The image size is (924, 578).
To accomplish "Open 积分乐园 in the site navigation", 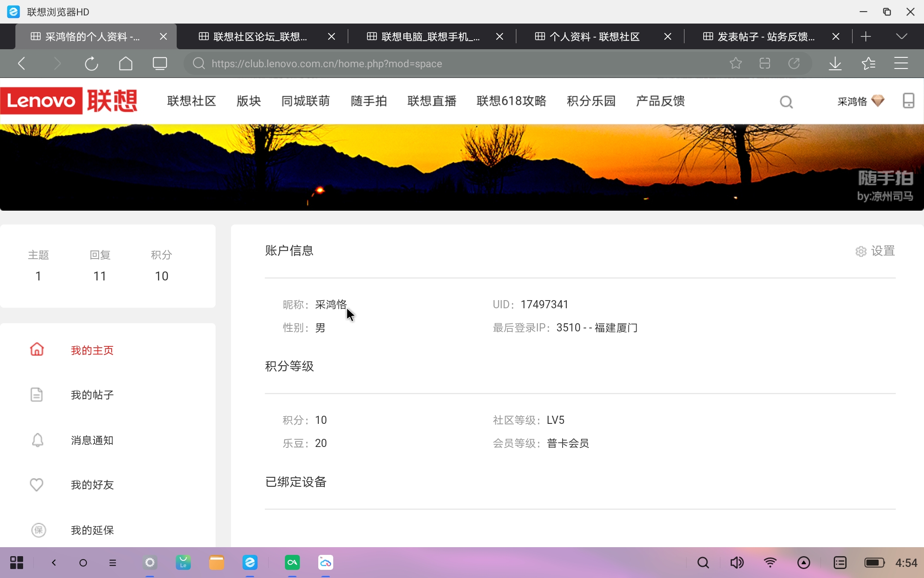I will click(591, 101).
